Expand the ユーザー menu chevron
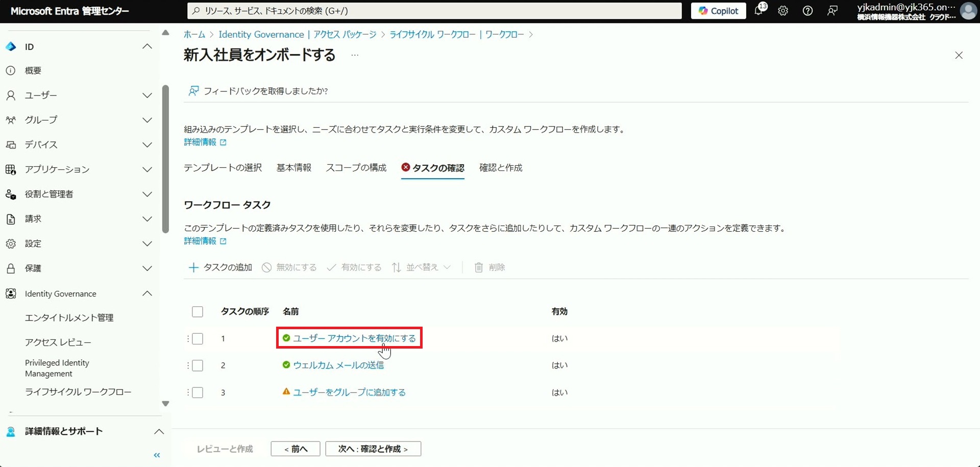Screen dimensions: 980x467 point(147,95)
